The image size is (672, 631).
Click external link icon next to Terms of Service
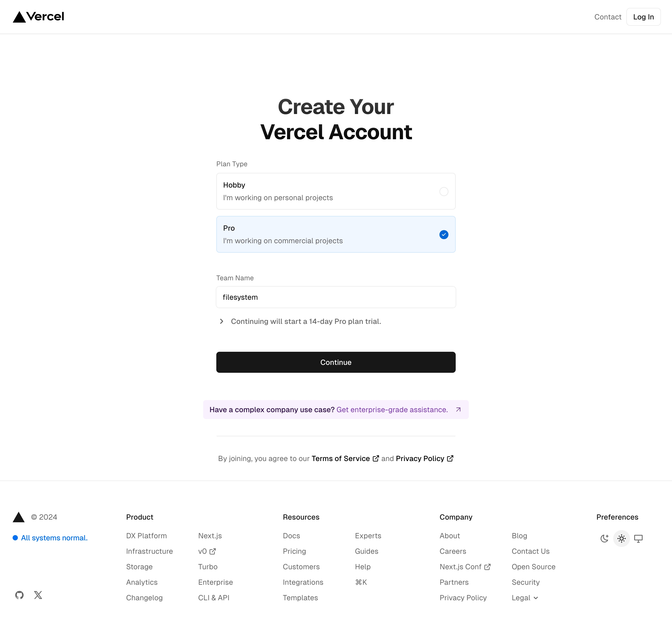[x=376, y=458]
